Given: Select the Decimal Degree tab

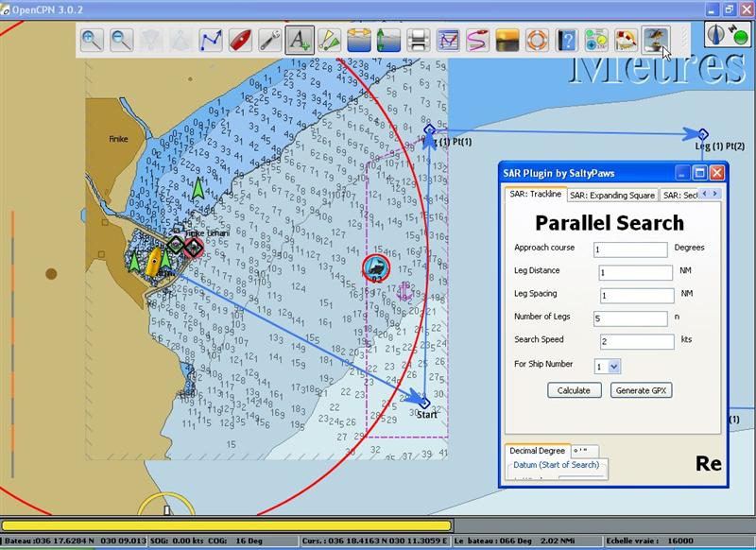Looking at the screenshot, I should pyautogui.click(x=537, y=451).
